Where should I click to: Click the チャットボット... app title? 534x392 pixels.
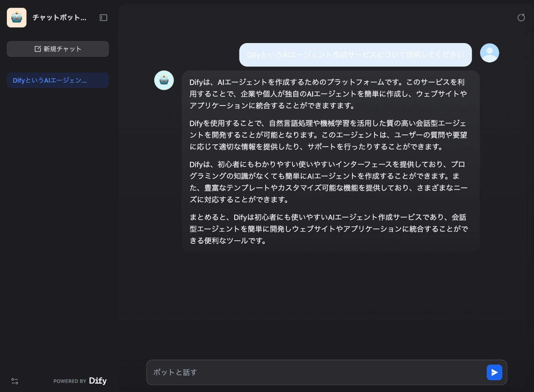tap(60, 18)
